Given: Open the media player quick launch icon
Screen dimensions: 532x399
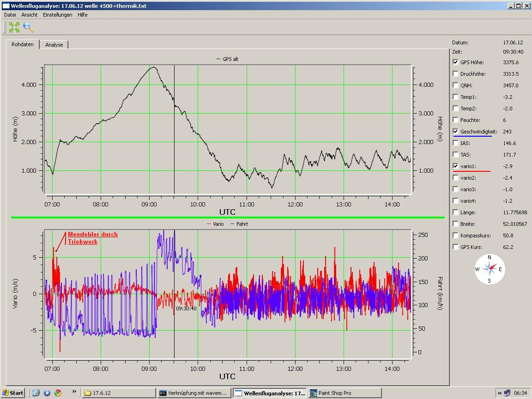Looking at the screenshot, I should (47, 393).
